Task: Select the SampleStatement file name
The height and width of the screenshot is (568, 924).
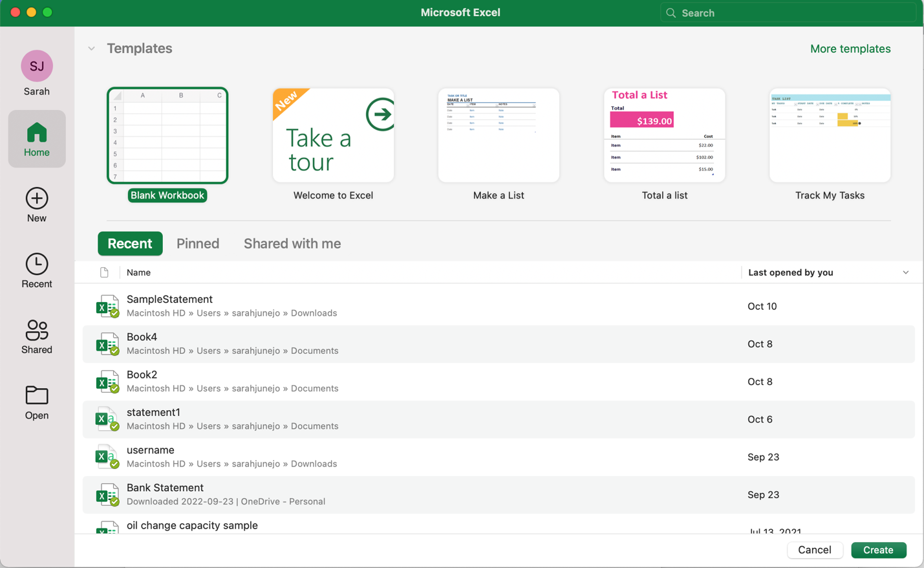Action: click(x=169, y=299)
